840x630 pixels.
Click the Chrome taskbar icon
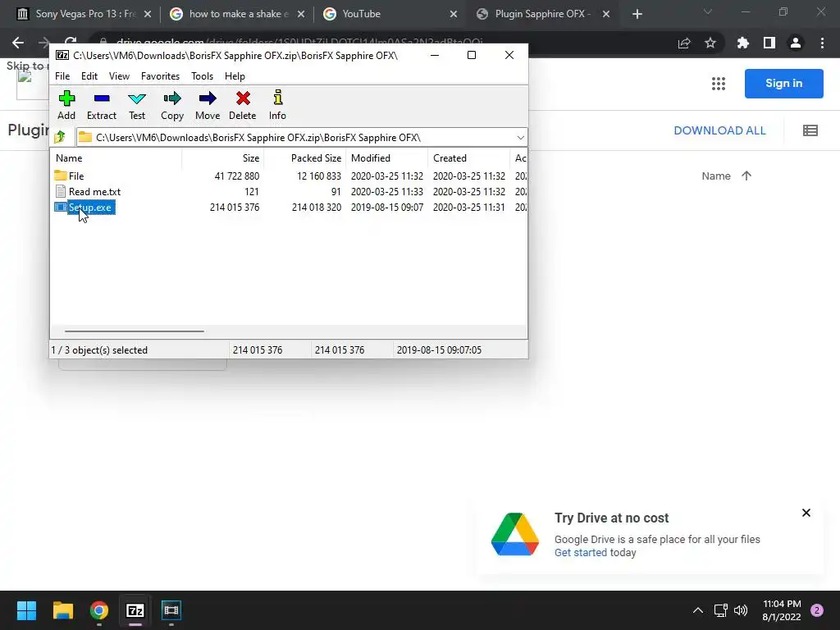(99, 610)
